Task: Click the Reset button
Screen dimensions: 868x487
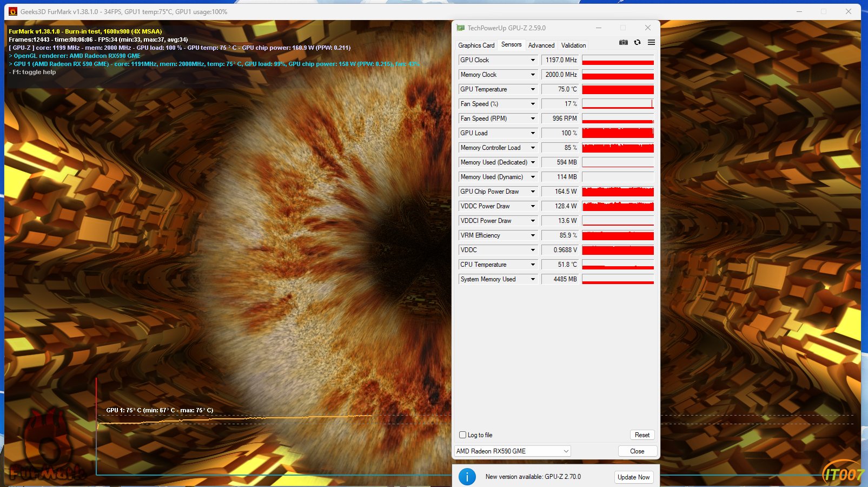Action: coord(642,435)
